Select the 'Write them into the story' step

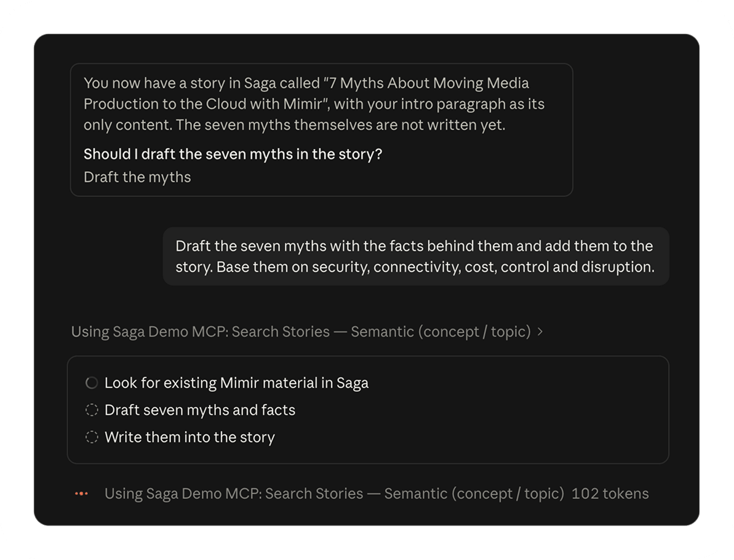pos(189,438)
